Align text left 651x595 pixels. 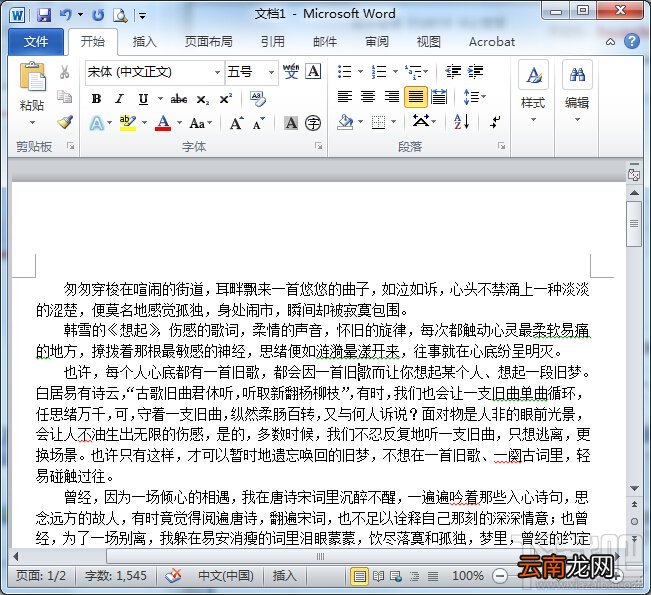click(x=345, y=97)
